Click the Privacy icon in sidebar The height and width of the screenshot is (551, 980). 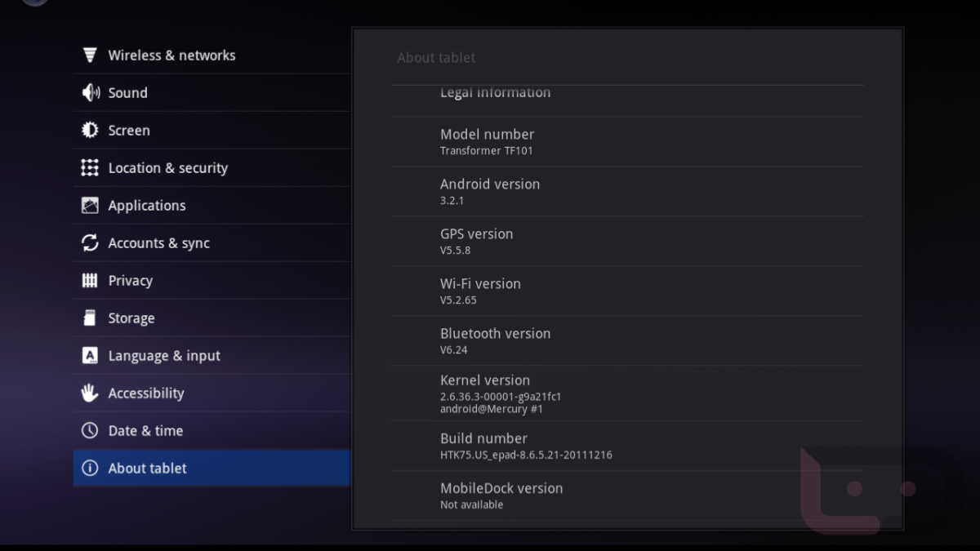coord(90,281)
